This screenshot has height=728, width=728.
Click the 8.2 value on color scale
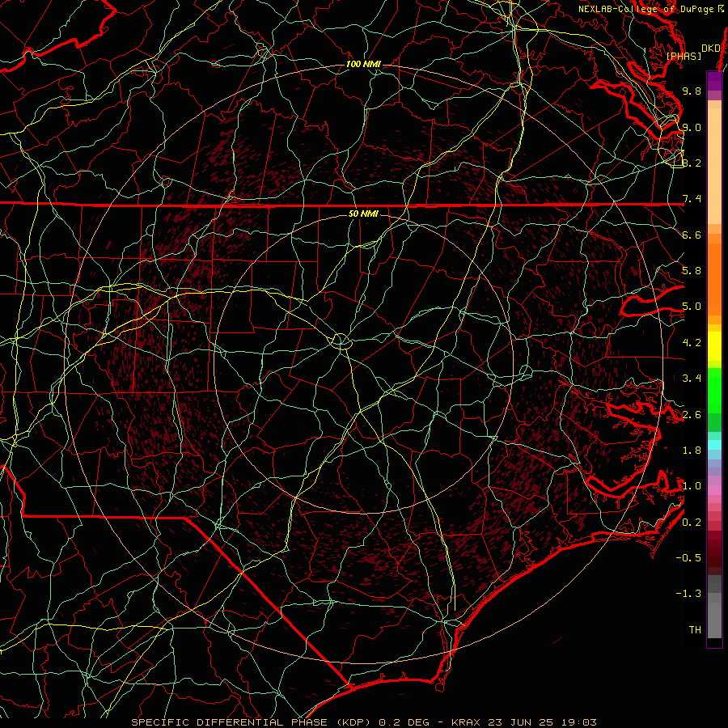pyautogui.click(x=692, y=163)
